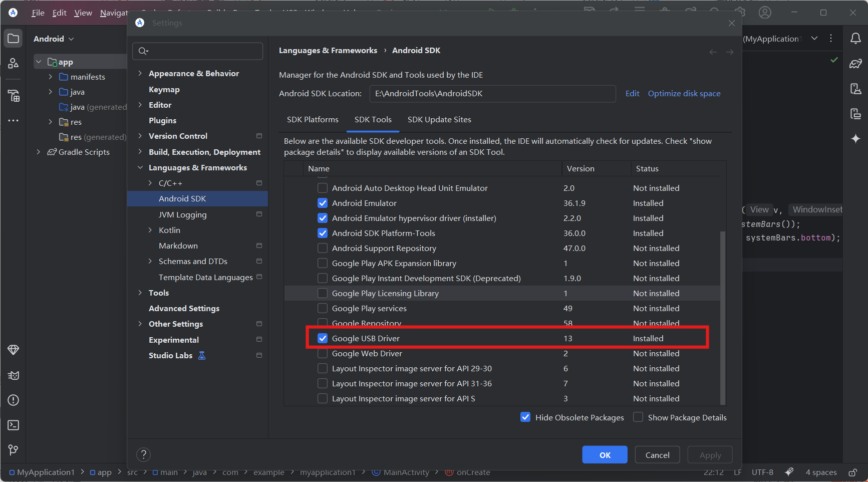This screenshot has height=482, width=868.
Task: Click the More tool windows ellipsis icon
Action: [x=14, y=120]
